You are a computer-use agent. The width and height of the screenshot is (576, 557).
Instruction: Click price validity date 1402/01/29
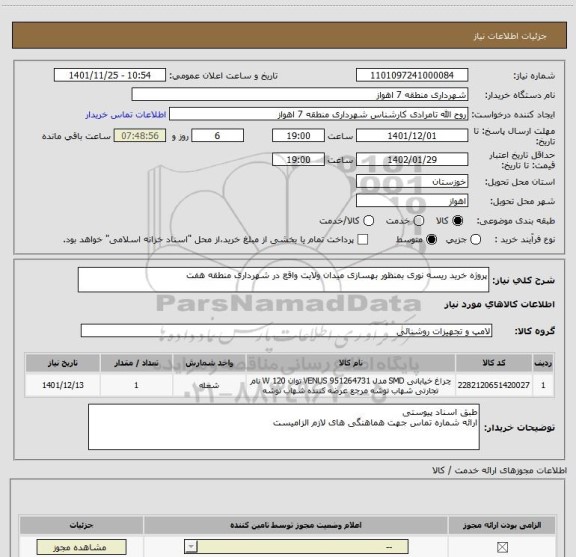tap(412, 159)
